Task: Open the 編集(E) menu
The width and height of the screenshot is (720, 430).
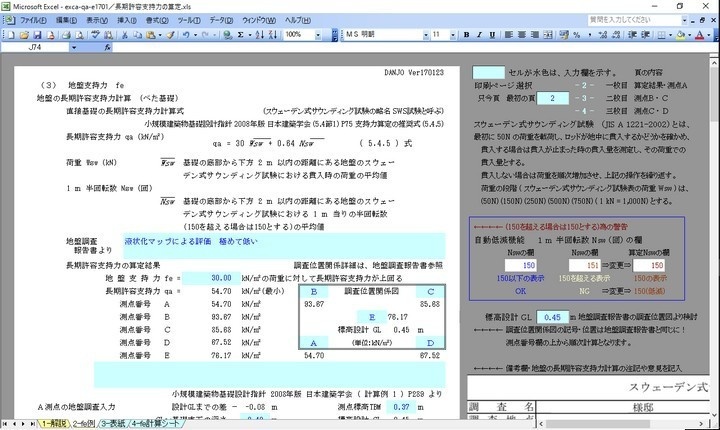Action: [x=66, y=20]
